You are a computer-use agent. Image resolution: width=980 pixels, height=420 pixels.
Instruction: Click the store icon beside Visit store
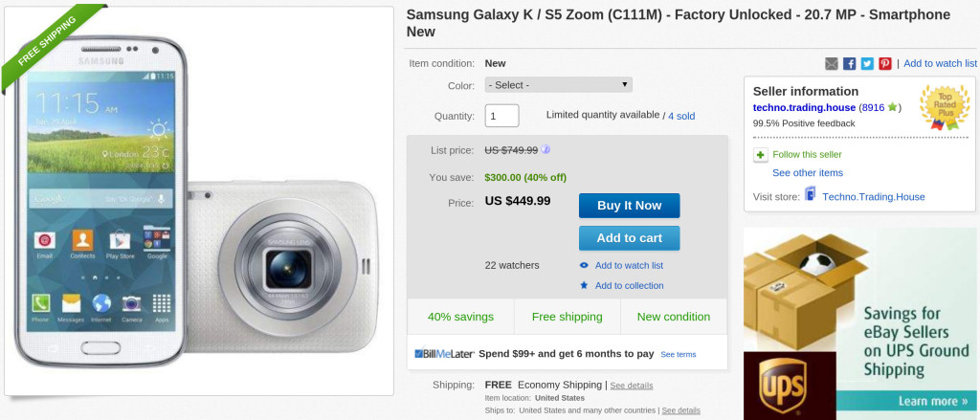coord(810,195)
